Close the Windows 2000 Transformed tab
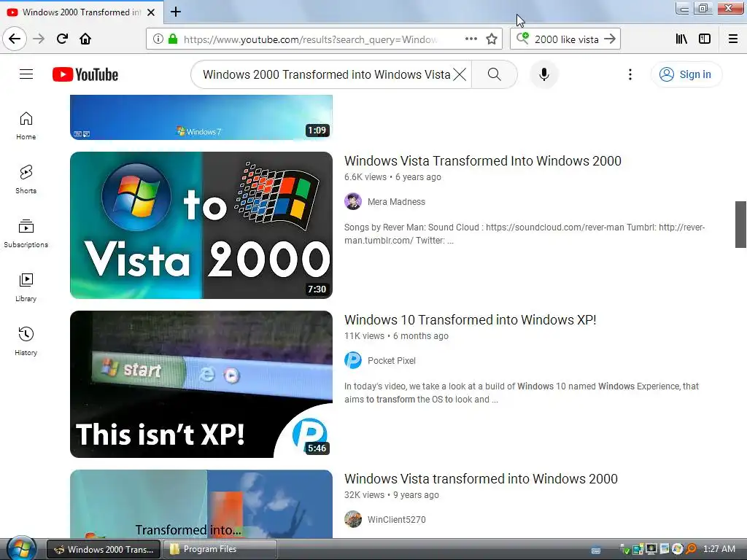Image resolution: width=747 pixels, height=560 pixels. (151, 12)
